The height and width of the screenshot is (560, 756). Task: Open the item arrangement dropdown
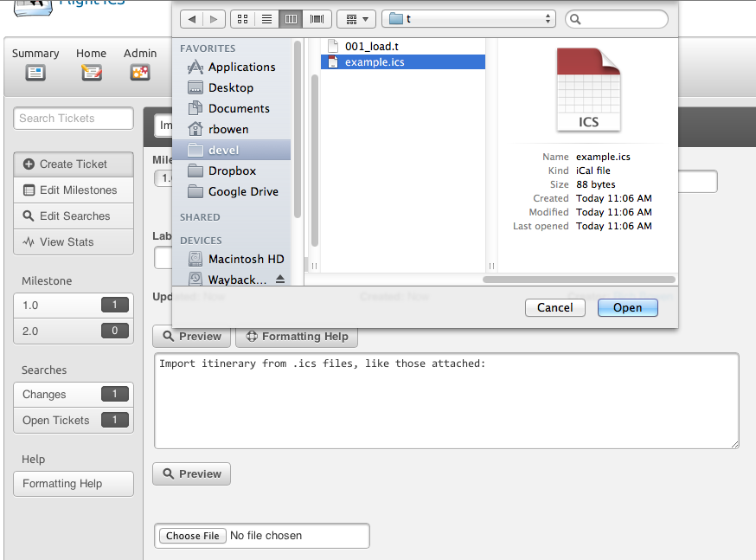tap(356, 19)
